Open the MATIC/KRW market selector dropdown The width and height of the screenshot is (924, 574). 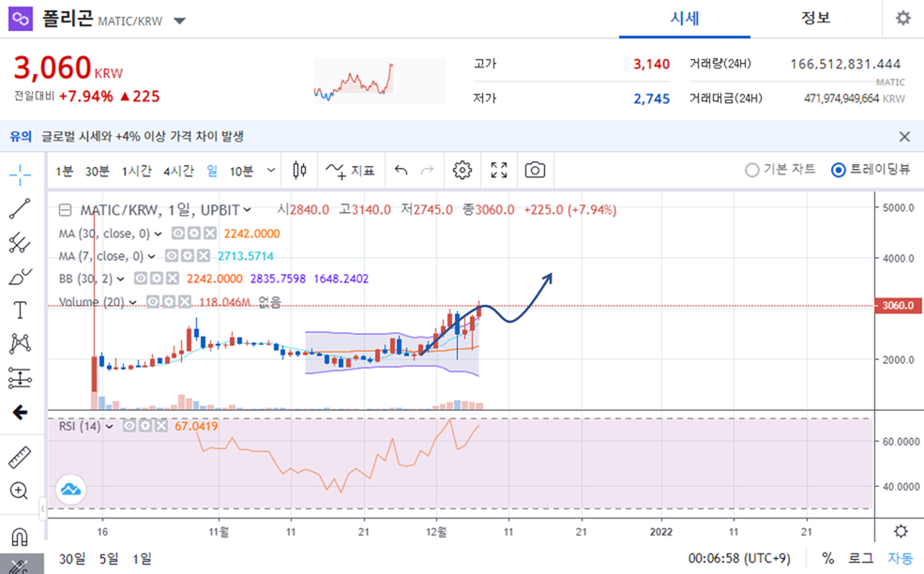(x=180, y=21)
